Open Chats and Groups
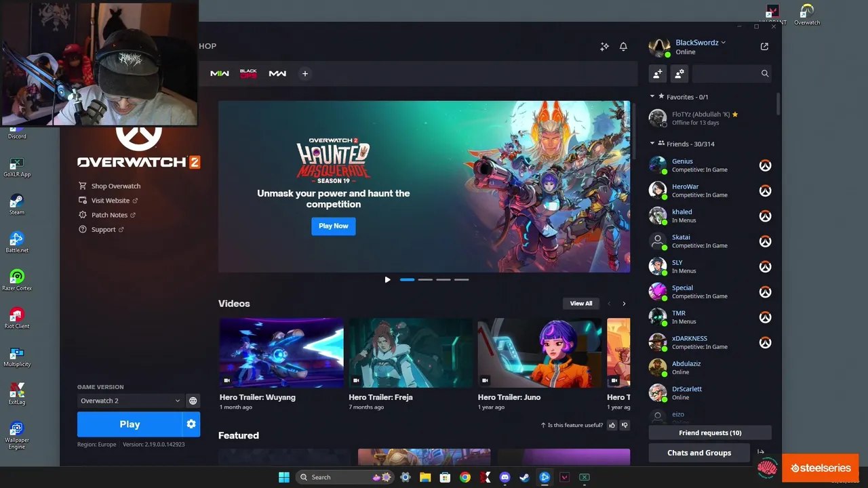The height and width of the screenshot is (488, 868). (699, 453)
